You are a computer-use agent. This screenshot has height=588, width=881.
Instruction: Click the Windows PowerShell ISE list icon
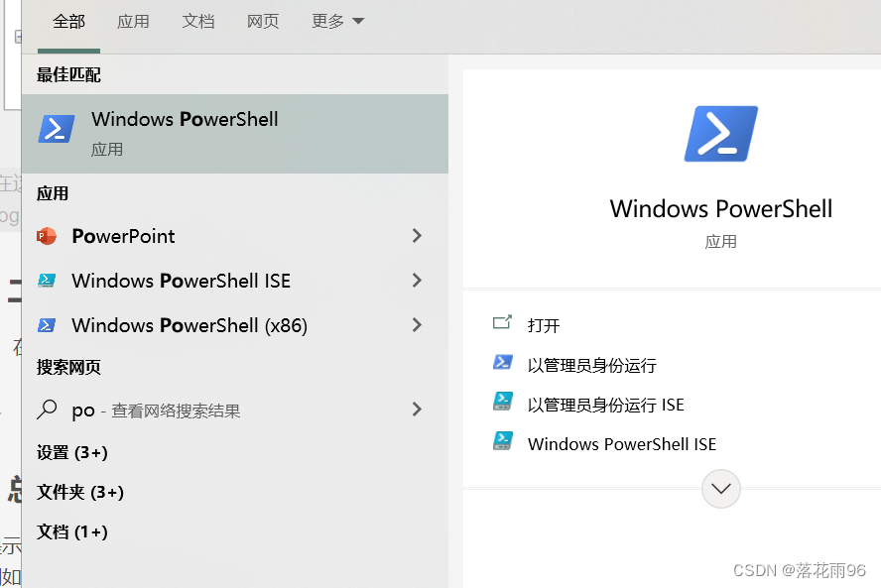coord(47,281)
